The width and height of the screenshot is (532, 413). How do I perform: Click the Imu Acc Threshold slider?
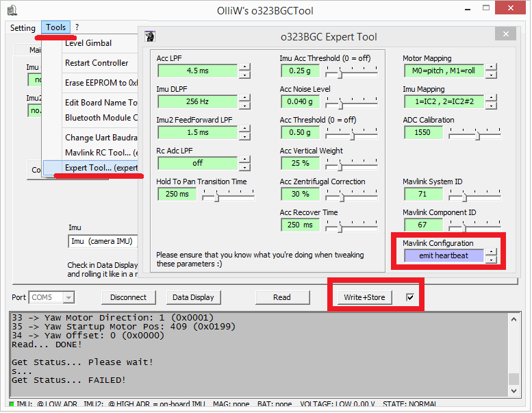[351, 70]
